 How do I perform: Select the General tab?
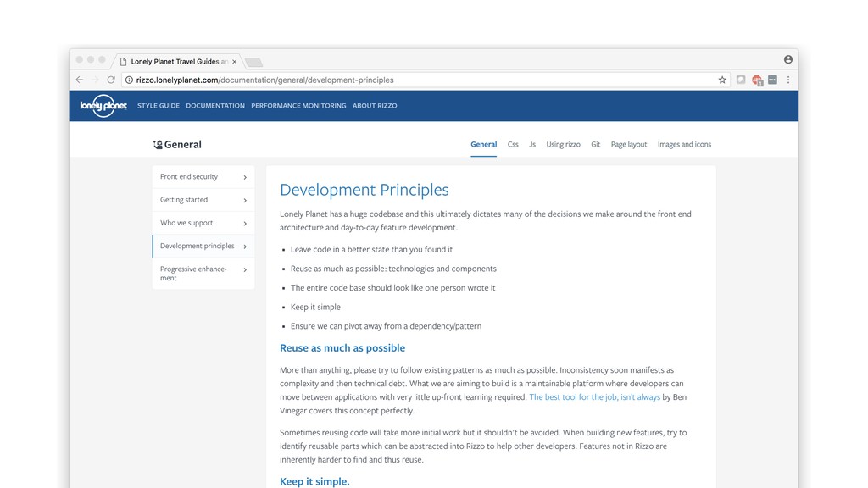pos(484,144)
